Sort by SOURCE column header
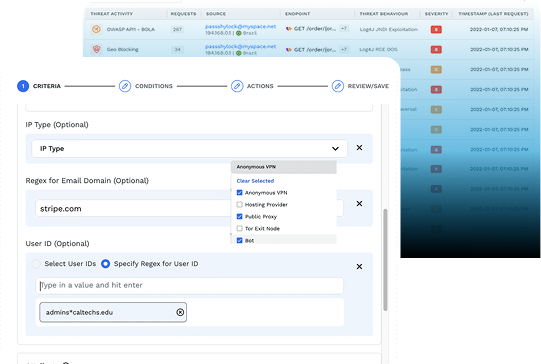 (216, 14)
